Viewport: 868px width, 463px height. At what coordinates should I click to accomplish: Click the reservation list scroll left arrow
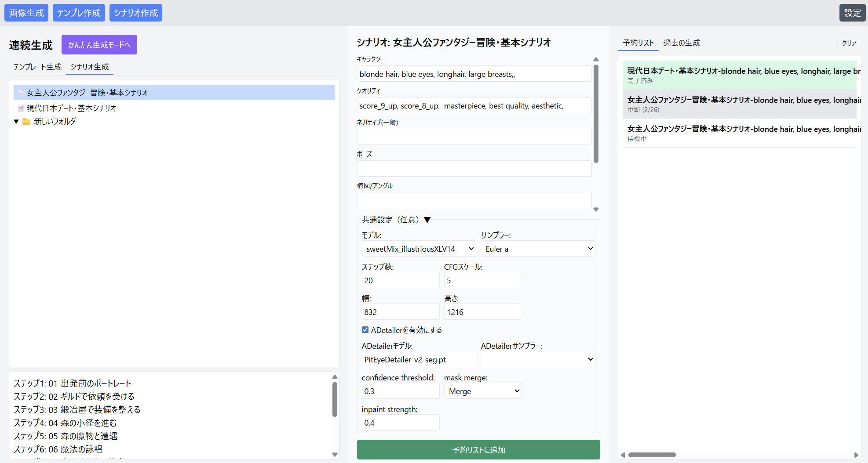[x=623, y=455]
